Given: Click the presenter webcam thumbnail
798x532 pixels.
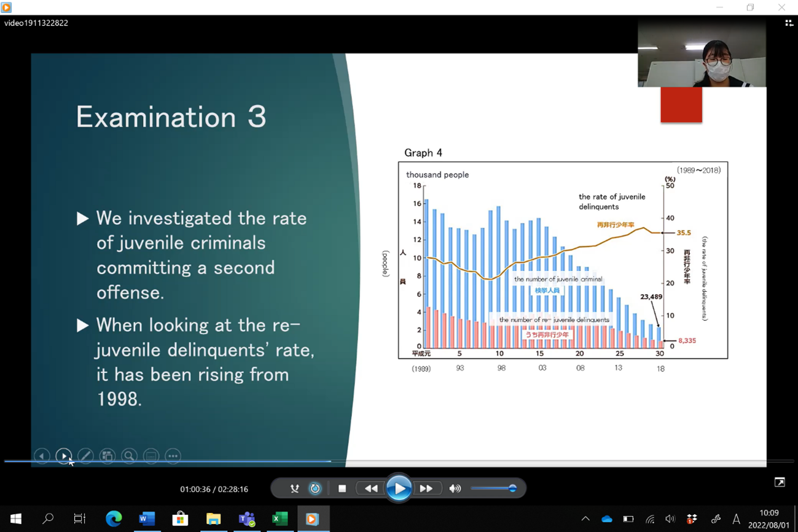Looking at the screenshot, I should tap(702, 53).
